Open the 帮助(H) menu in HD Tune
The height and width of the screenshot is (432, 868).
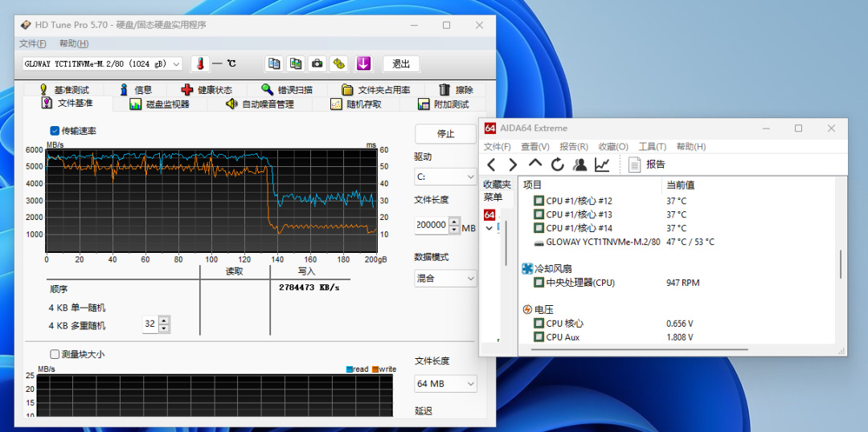[x=74, y=43]
